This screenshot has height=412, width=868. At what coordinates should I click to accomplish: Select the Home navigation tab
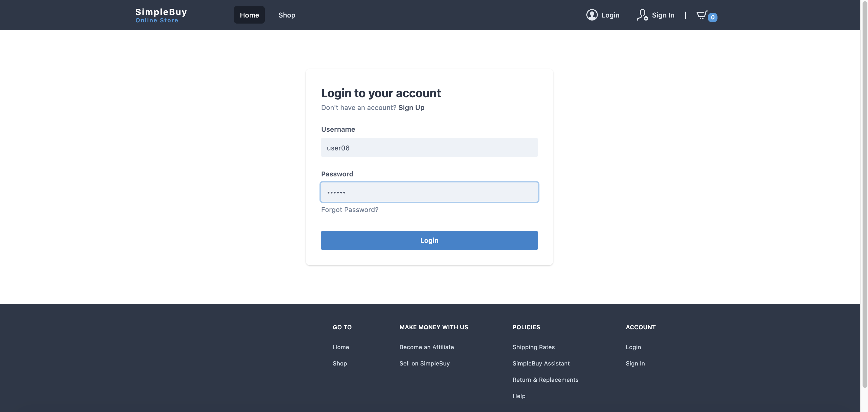(249, 15)
